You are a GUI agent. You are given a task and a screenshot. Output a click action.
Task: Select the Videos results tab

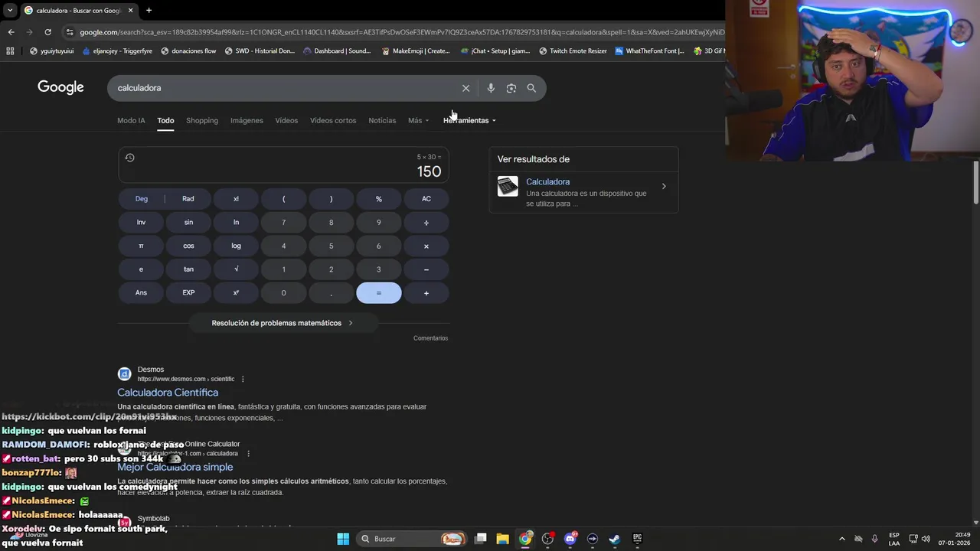coord(286,120)
